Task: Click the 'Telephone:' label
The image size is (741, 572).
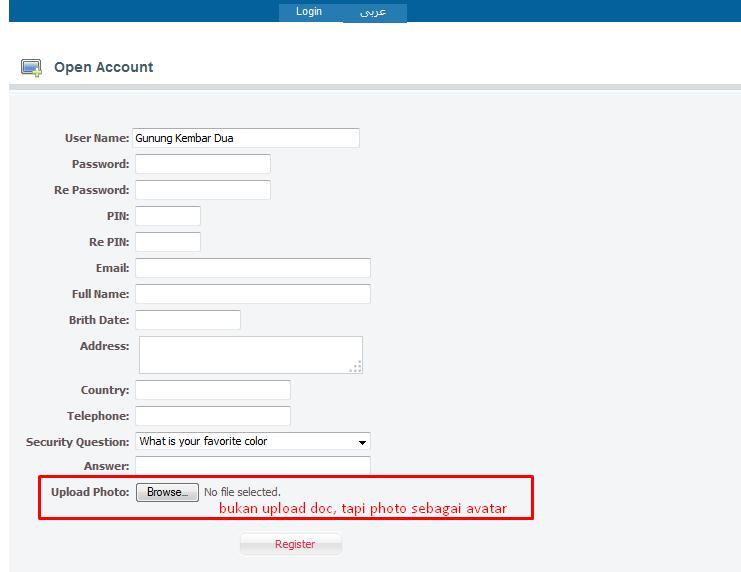Action: click(x=98, y=416)
